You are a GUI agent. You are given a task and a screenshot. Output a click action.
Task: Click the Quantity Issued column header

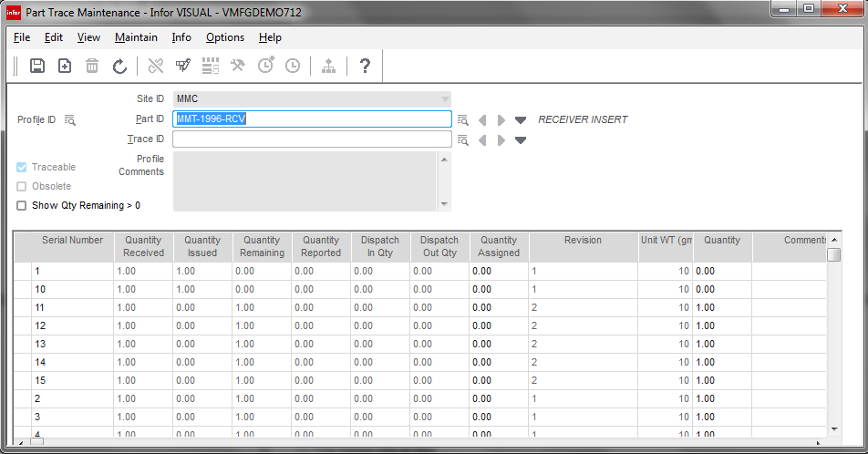click(202, 246)
